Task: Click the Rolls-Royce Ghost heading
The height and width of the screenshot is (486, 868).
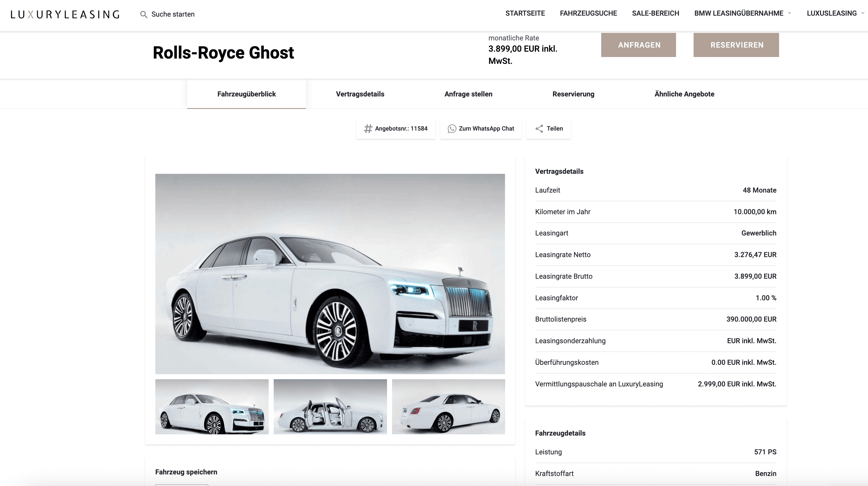Action: pyautogui.click(x=223, y=53)
